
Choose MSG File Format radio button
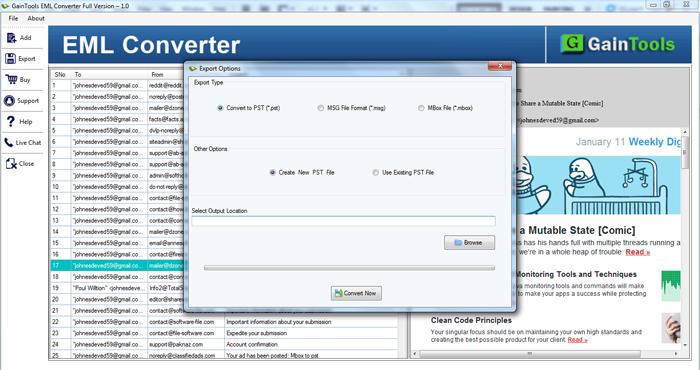pyautogui.click(x=321, y=108)
